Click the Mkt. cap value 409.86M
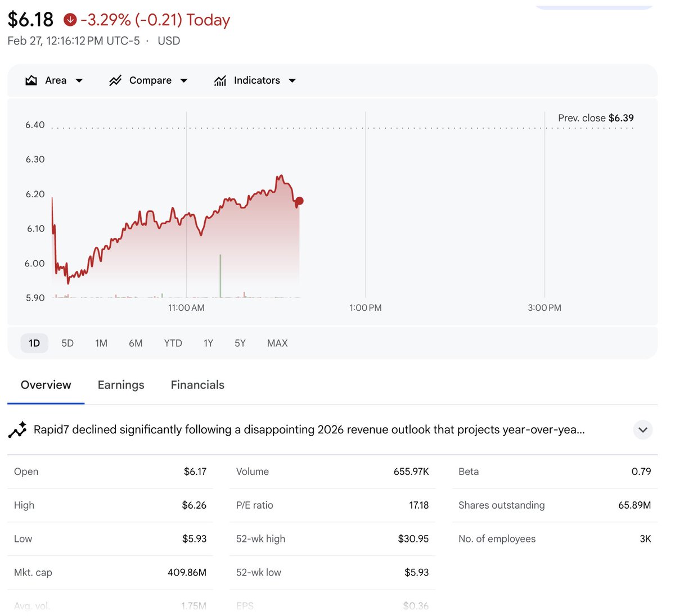 187,573
